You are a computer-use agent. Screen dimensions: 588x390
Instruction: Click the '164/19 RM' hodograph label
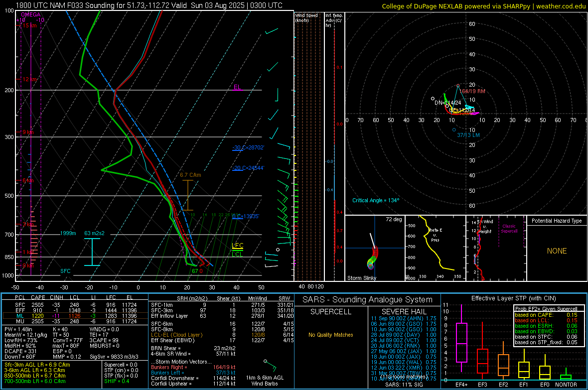point(472,91)
